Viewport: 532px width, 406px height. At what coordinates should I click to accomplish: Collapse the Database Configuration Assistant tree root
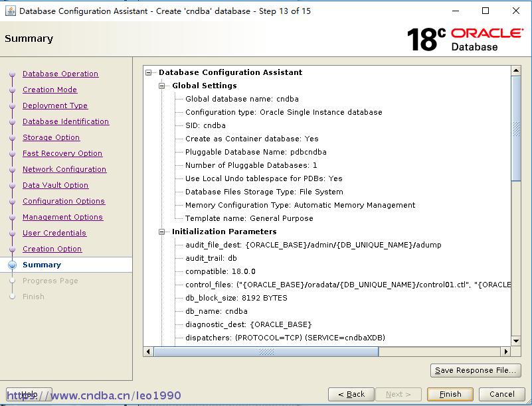coord(149,72)
